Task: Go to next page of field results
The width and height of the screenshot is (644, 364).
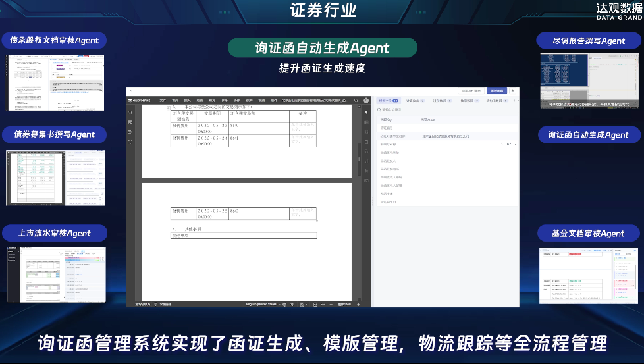Action: [x=516, y=143]
